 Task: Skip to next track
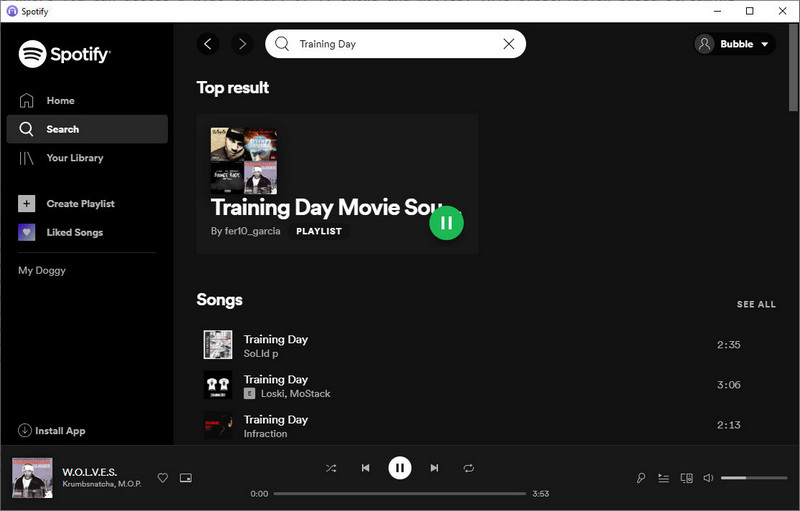(x=434, y=468)
